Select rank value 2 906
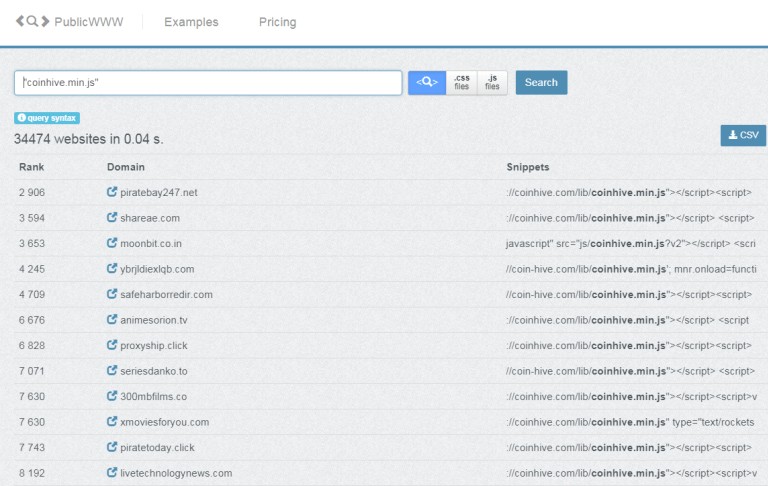 tap(32, 193)
